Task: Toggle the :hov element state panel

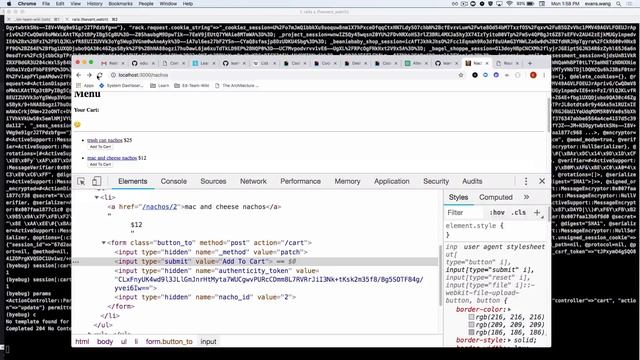Action: click(497, 213)
